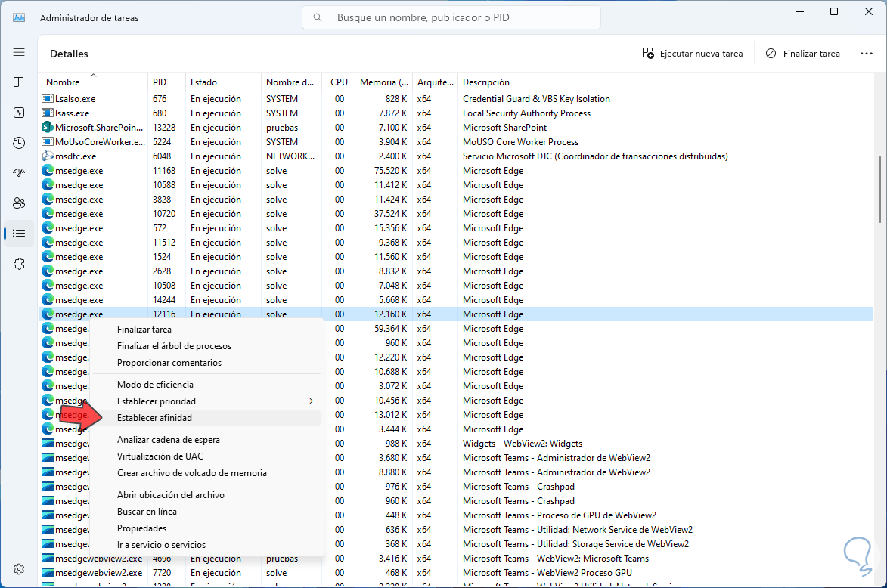Click Ejecutar nueva tarea button
887x588 pixels.
pyautogui.click(x=693, y=54)
